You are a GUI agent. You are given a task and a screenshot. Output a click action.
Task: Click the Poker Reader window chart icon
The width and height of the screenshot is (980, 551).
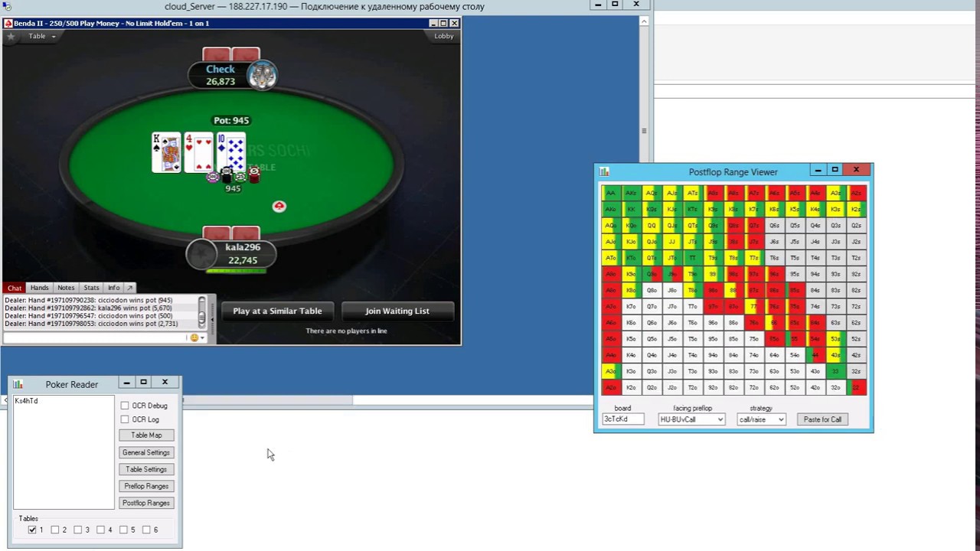(18, 384)
